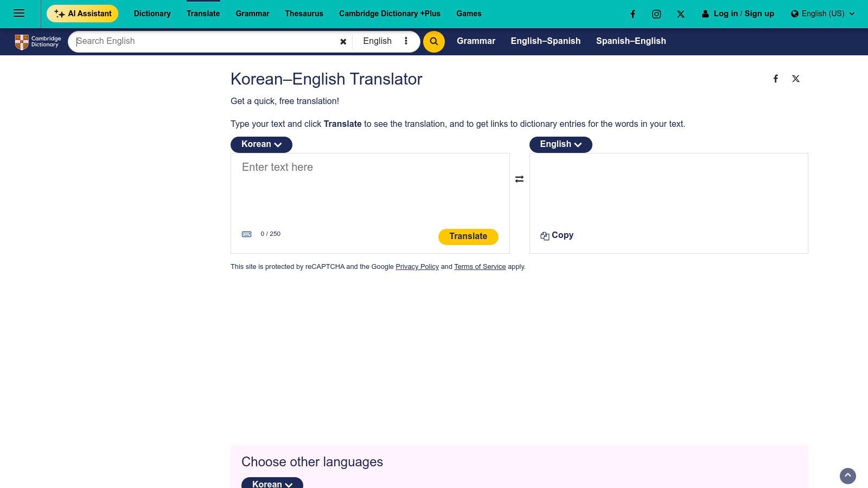868x488 pixels.
Task: Go to the Games section
Action: (x=469, y=14)
